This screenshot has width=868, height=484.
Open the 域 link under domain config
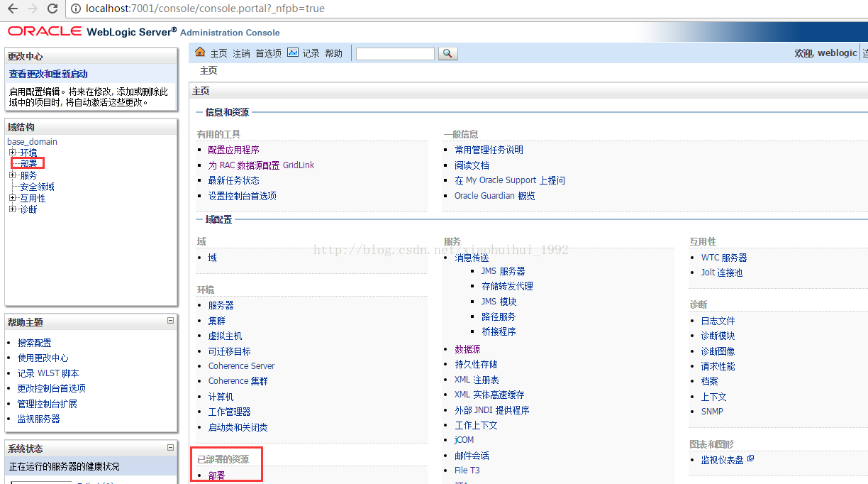pyautogui.click(x=212, y=258)
